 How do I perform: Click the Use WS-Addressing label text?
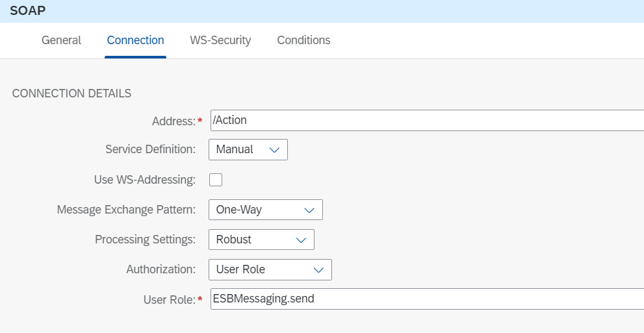144,180
